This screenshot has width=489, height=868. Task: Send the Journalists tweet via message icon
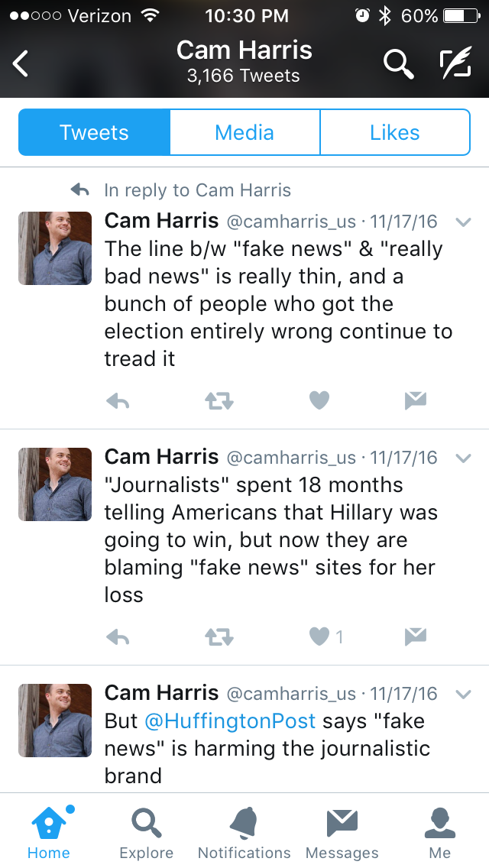point(416,637)
